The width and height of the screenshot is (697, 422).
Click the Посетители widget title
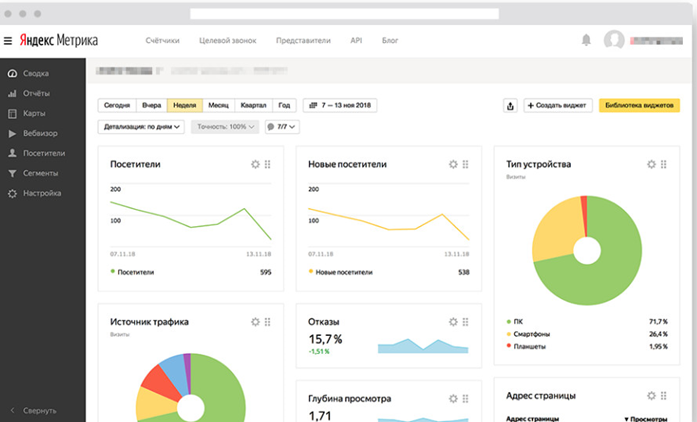click(135, 165)
